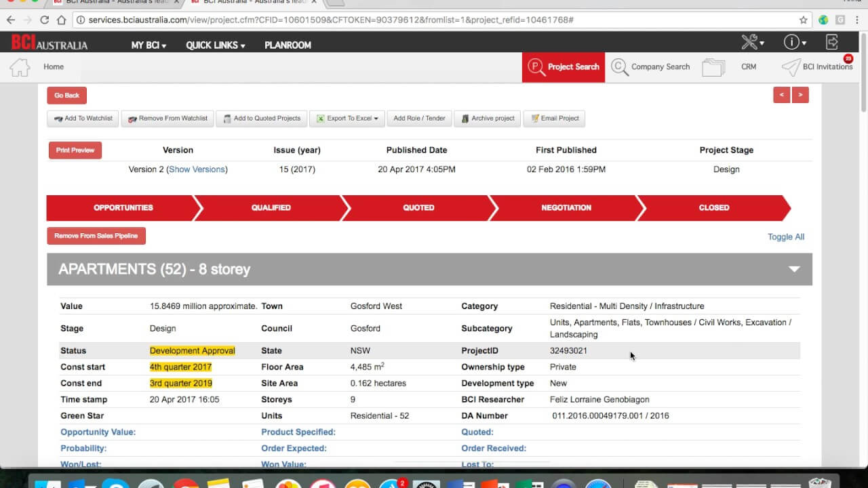Viewport: 868px width, 488px height.
Task: Click the invitations notification badge
Action: (x=848, y=58)
